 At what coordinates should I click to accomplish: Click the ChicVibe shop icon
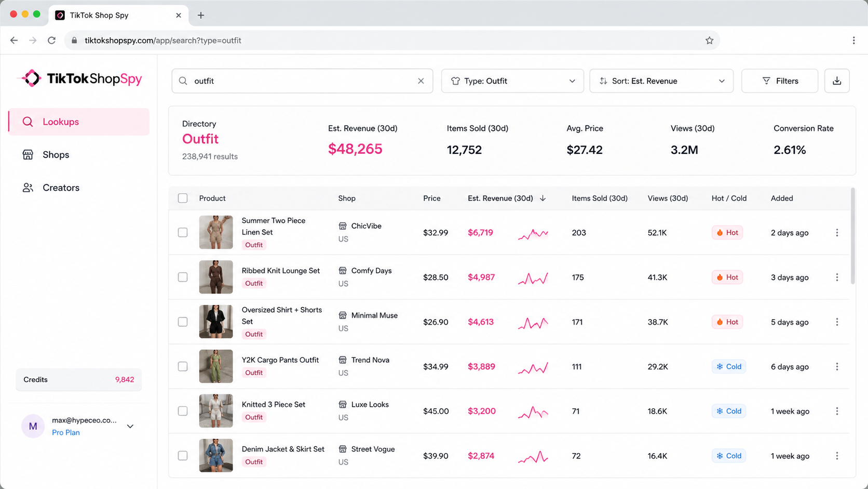343,226
